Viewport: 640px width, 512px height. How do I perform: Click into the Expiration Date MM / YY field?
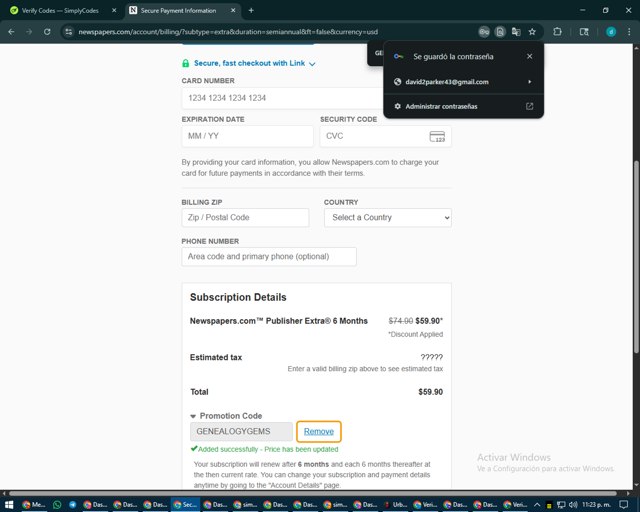tap(247, 136)
